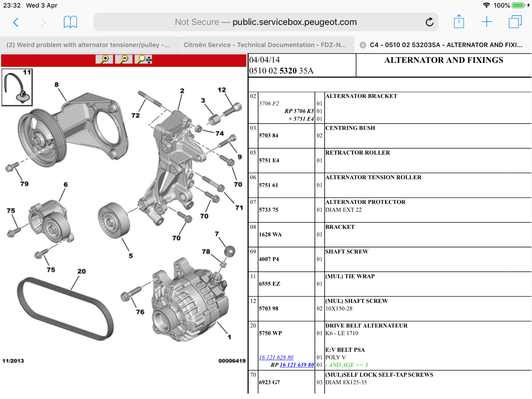This screenshot has height=399, width=532.
Task: Select part number 5703 84
Action: pyautogui.click(x=269, y=136)
